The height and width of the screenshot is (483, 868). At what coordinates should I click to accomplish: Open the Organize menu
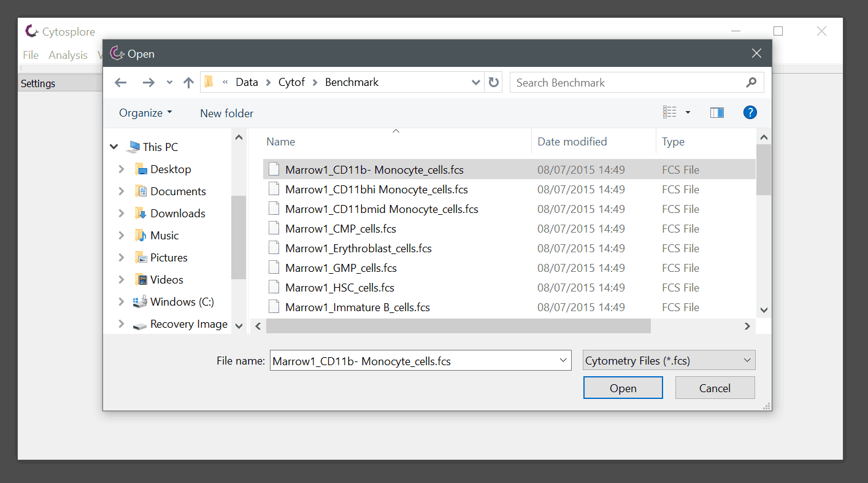(145, 113)
